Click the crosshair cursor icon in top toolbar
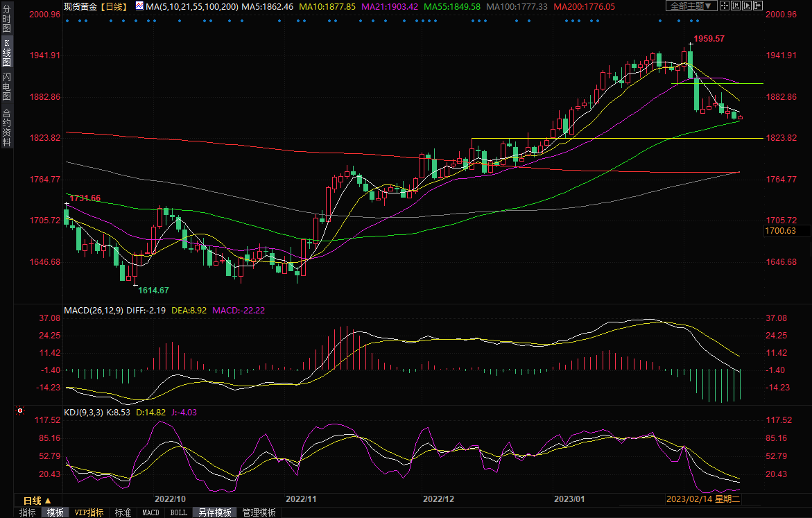 coord(725,6)
